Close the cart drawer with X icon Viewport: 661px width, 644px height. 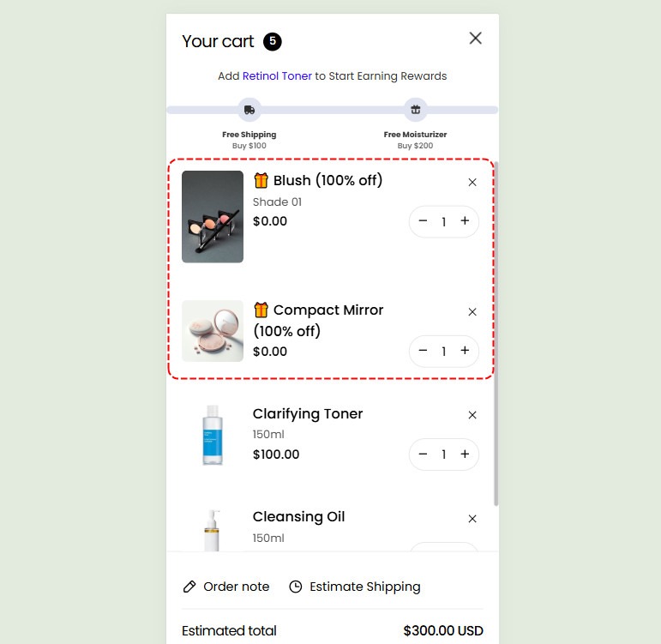475,39
